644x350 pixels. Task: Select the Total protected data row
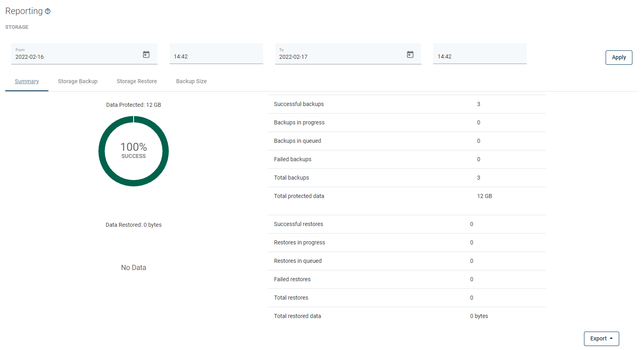click(x=406, y=196)
